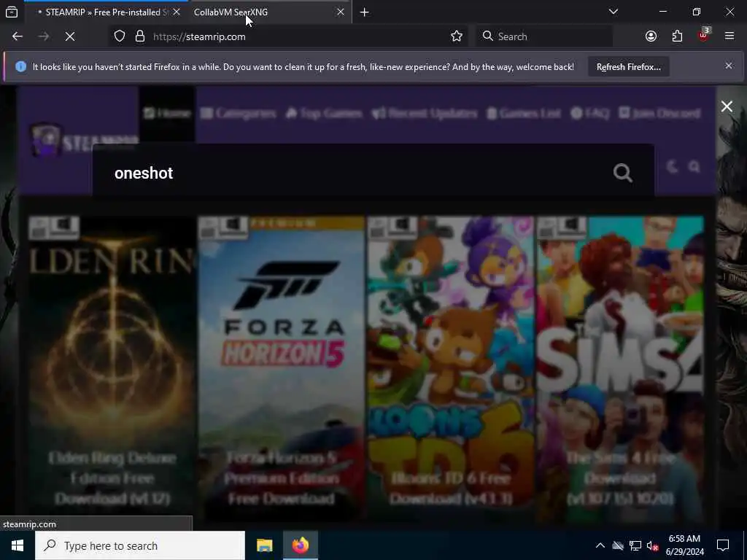
Task: Click the site header search icon
Action: pyautogui.click(x=694, y=166)
